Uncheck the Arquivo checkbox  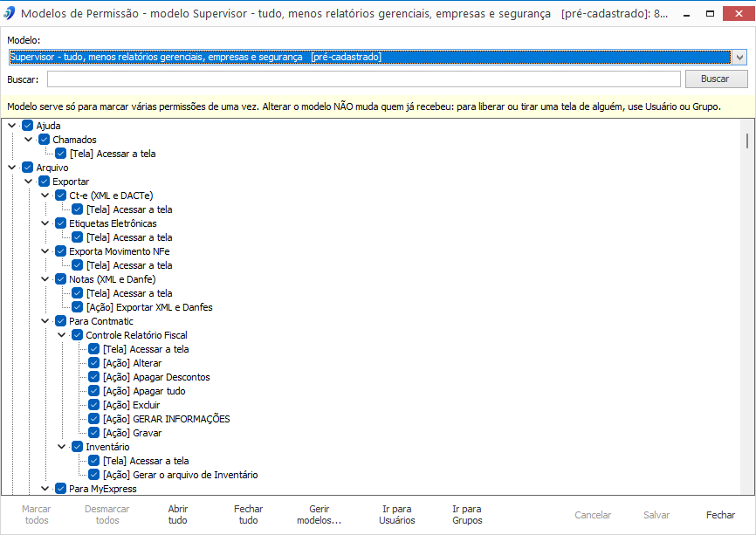point(27,168)
